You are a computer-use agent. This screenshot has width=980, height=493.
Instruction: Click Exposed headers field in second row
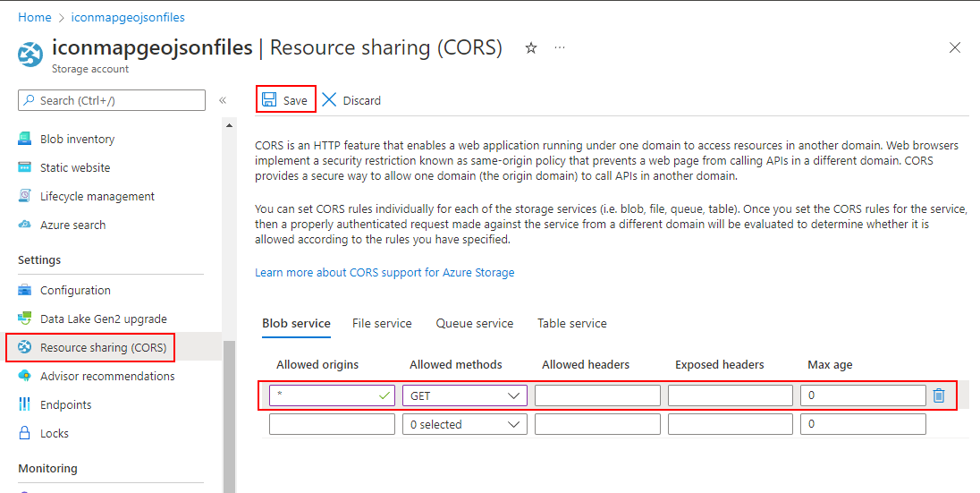(x=731, y=424)
